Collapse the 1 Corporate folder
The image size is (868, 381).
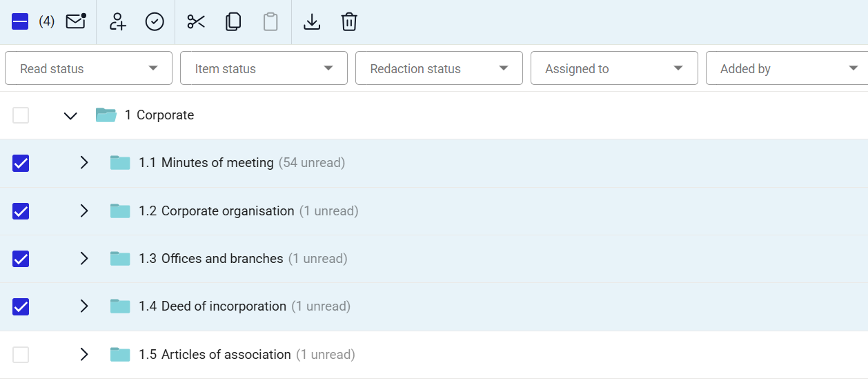tap(70, 115)
